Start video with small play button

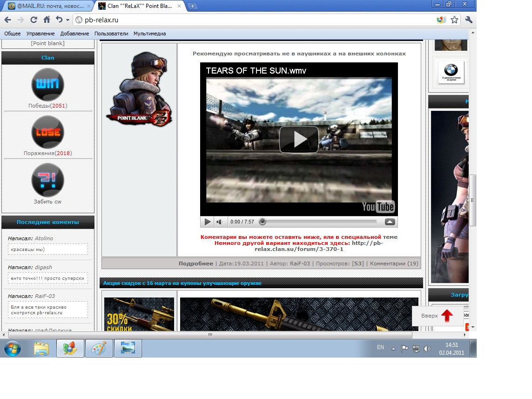click(x=208, y=222)
